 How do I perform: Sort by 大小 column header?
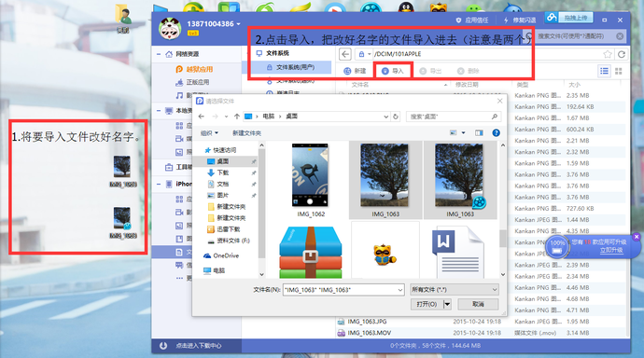pos(574,85)
